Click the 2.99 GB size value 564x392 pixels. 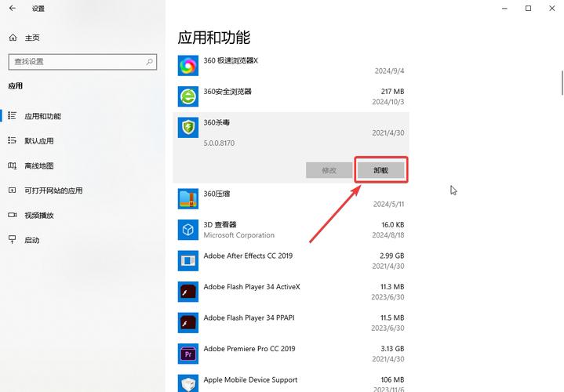click(x=391, y=256)
